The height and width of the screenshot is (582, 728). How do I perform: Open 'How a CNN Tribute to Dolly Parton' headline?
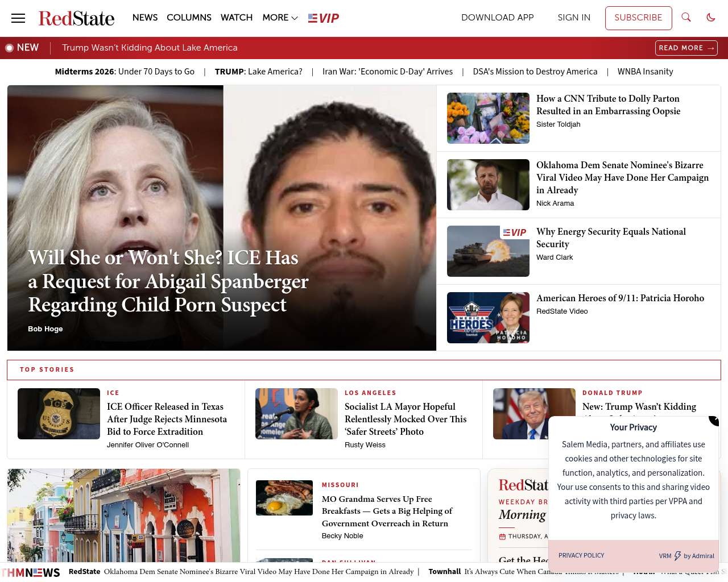pyautogui.click(x=608, y=105)
